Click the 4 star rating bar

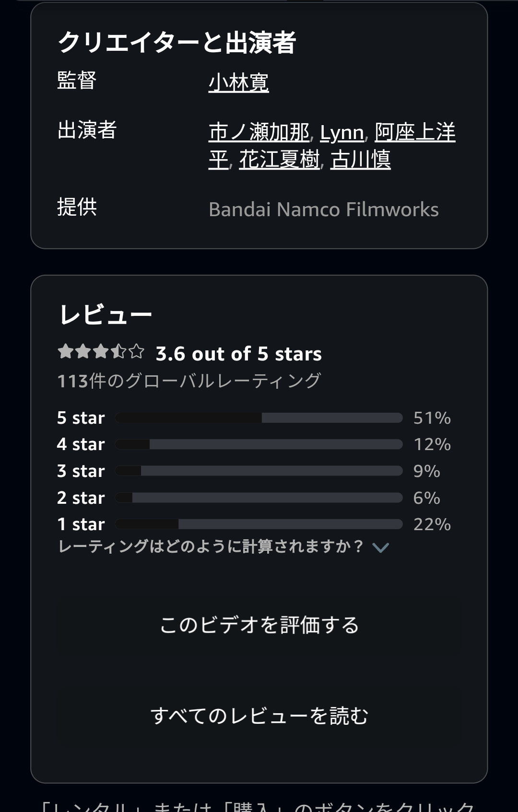tap(259, 444)
